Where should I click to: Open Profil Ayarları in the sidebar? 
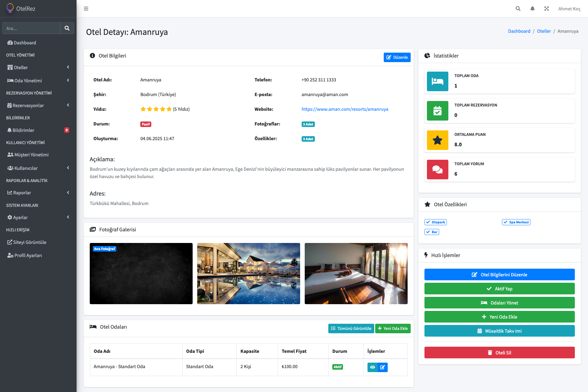click(38, 255)
